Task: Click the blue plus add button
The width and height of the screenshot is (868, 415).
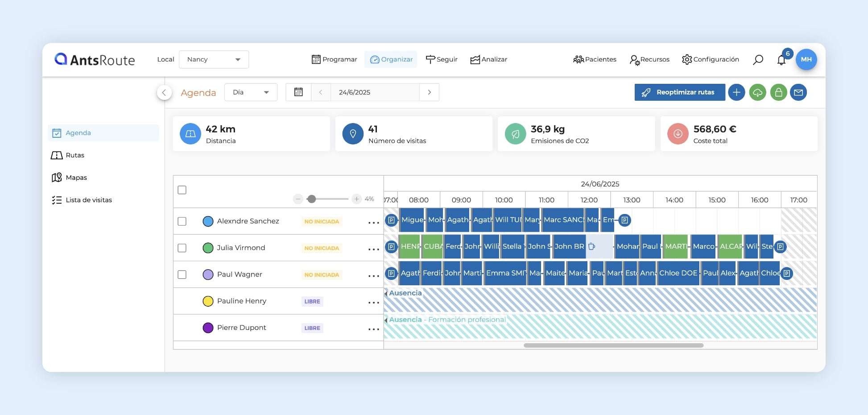Action: click(x=736, y=92)
